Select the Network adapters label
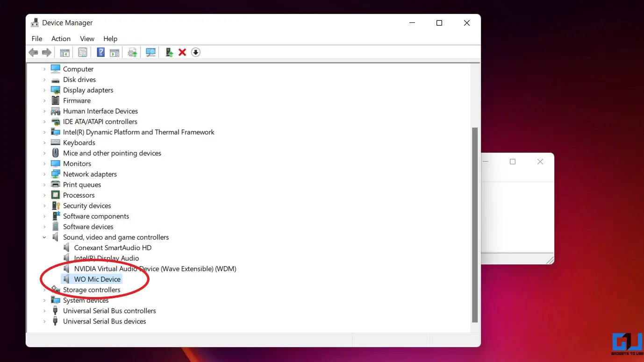Viewport: 644px width, 362px height. tap(90, 174)
